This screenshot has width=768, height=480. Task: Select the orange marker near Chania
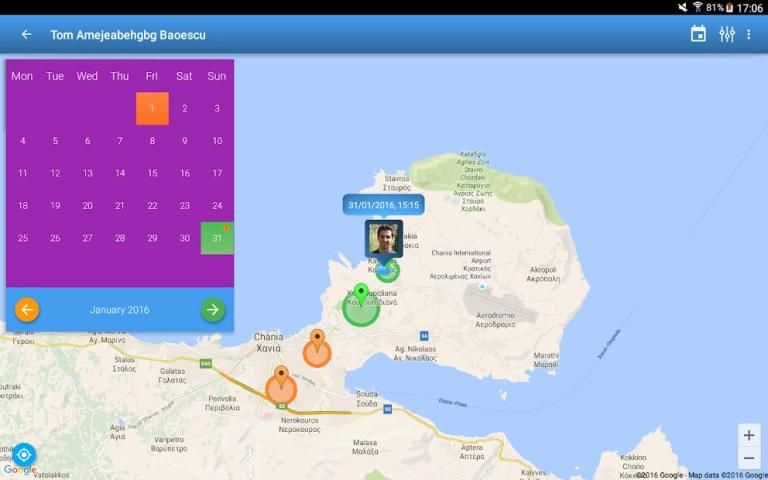(317, 350)
